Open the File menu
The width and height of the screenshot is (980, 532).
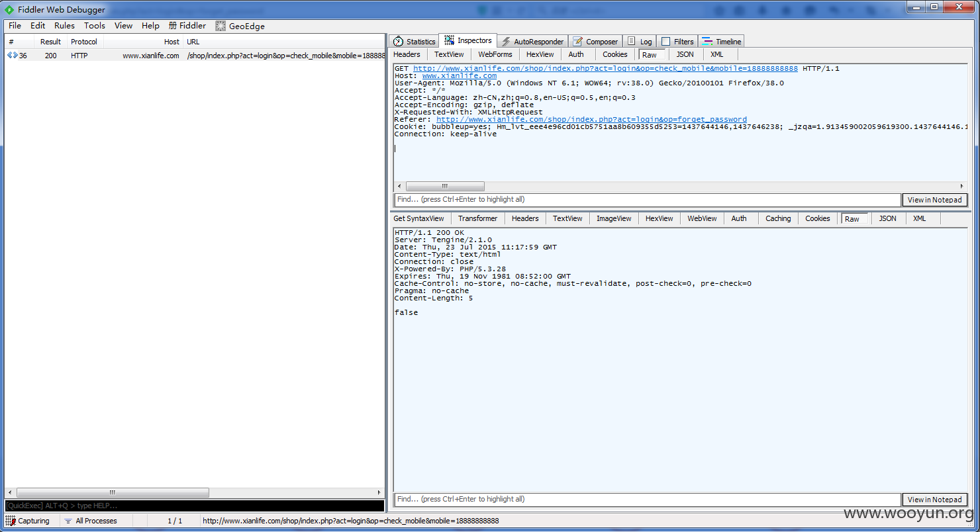coord(15,26)
